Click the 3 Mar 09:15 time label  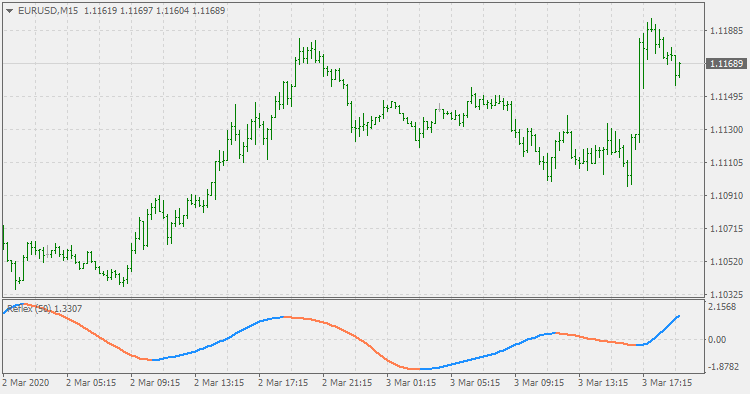(539, 383)
